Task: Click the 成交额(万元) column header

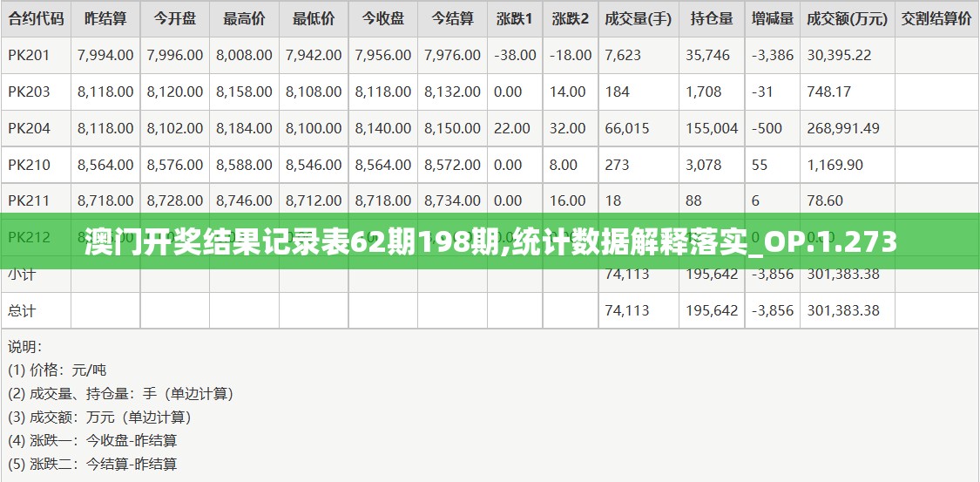Action: (848, 19)
